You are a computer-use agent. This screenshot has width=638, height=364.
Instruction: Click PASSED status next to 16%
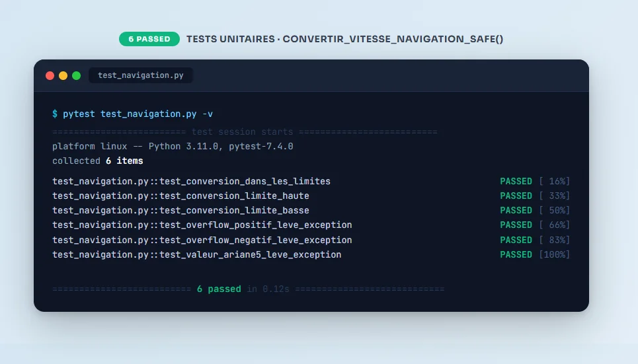(x=516, y=182)
